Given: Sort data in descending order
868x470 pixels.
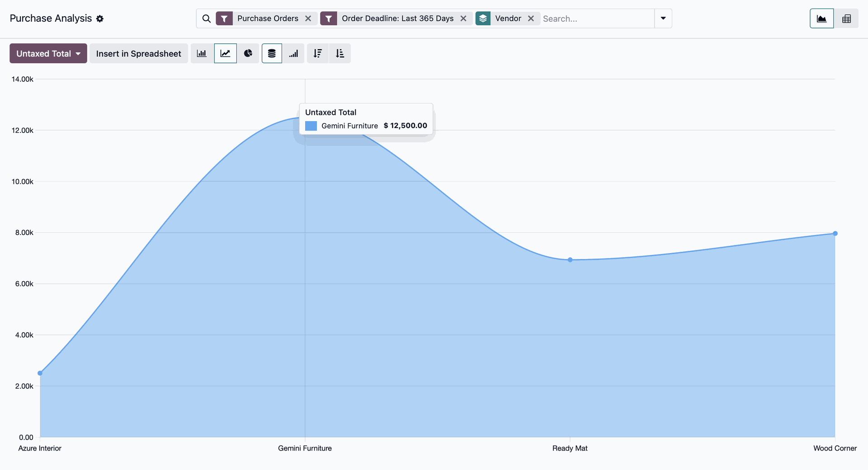Looking at the screenshot, I should click(318, 53).
